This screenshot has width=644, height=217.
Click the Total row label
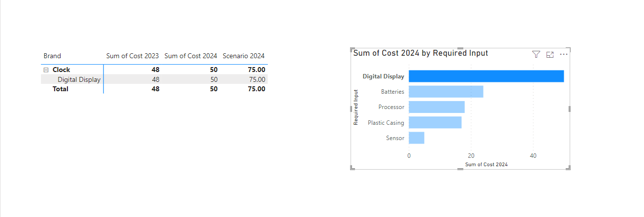click(x=61, y=89)
